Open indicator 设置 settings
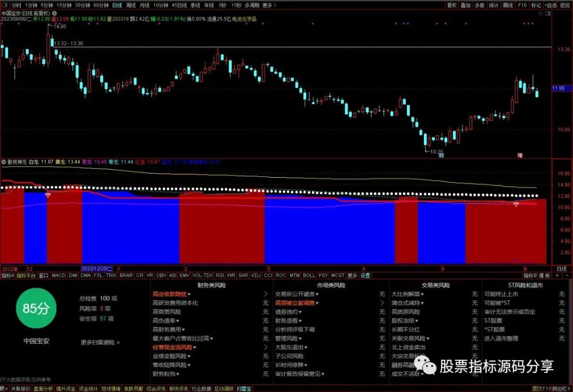Image resolution: width=573 pixels, height=392 pixels. pos(366,275)
